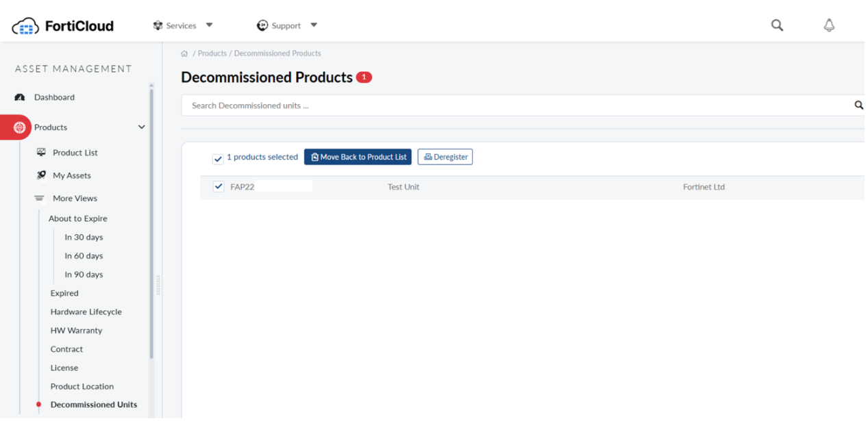Screen dimensions: 868x421
Task: Open the notifications bell
Action: point(829,25)
